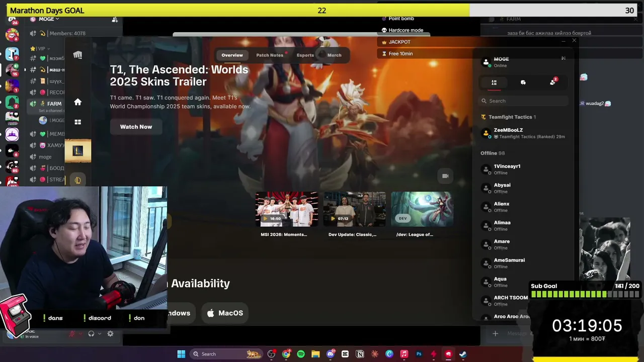This screenshot has width=644, height=362.
Task: Select offline friend Amare
Action: point(524,244)
